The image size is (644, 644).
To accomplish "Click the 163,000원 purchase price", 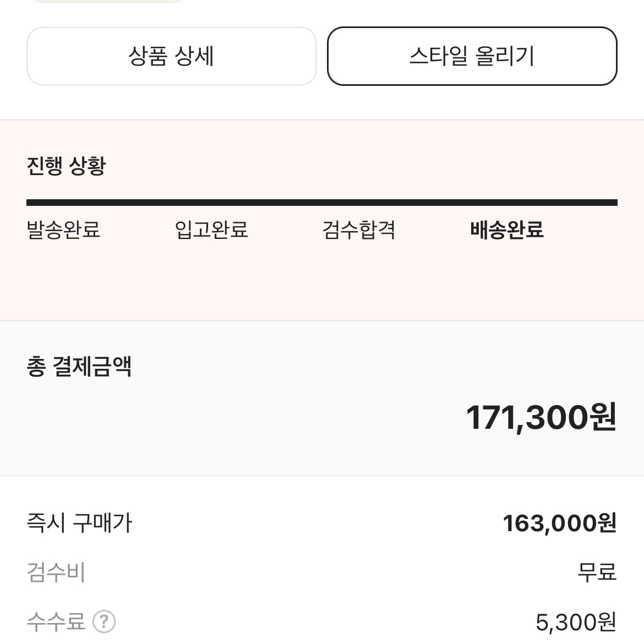I will pos(560,523).
